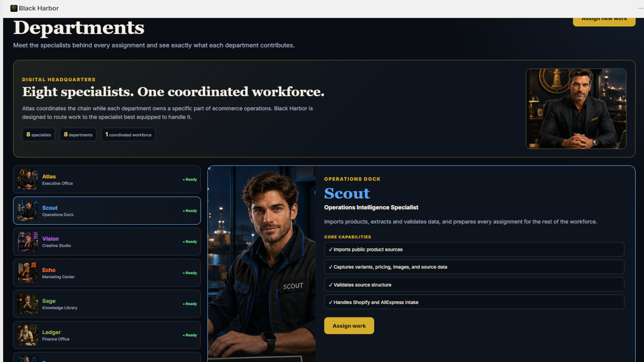The height and width of the screenshot is (362, 644).
Task: Click the Sage avatar thumbnail
Action: pyautogui.click(x=28, y=304)
